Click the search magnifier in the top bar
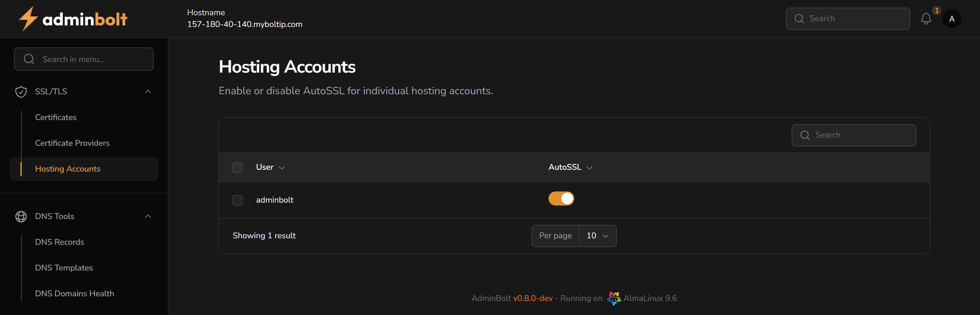 [x=799, y=18]
